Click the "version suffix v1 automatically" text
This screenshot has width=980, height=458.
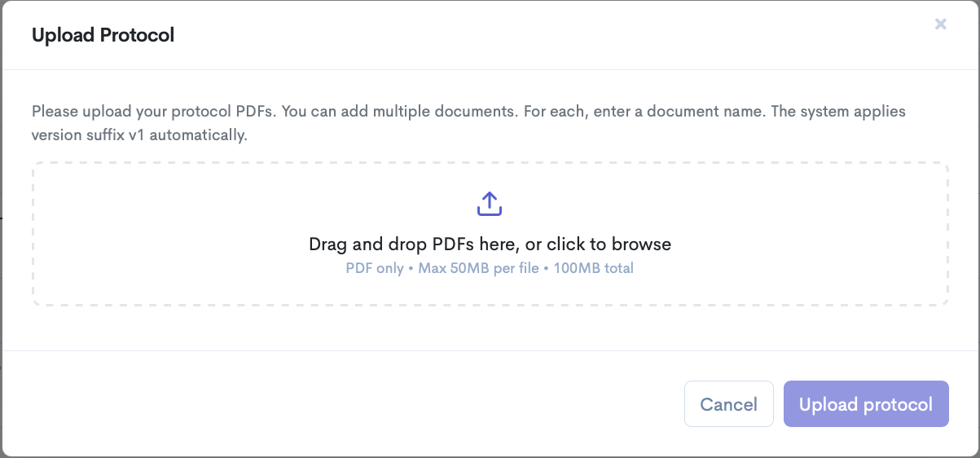click(138, 135)
